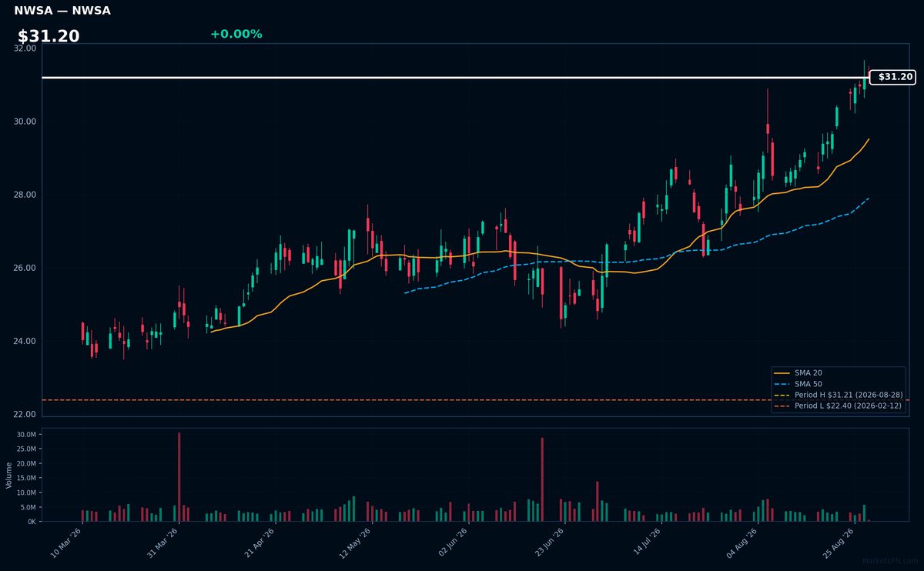Click the 24.00 price axis label
Screen dimensions: 924x571
point(25,341)
